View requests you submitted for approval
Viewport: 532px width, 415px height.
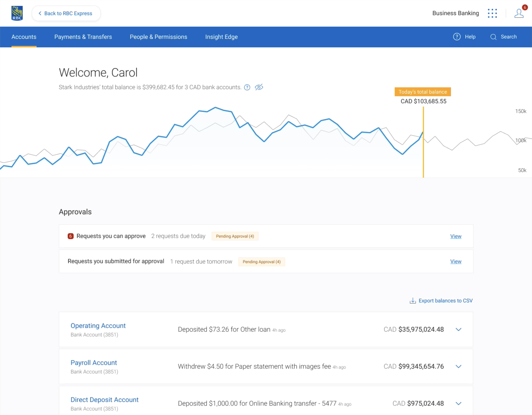point(456,261)
